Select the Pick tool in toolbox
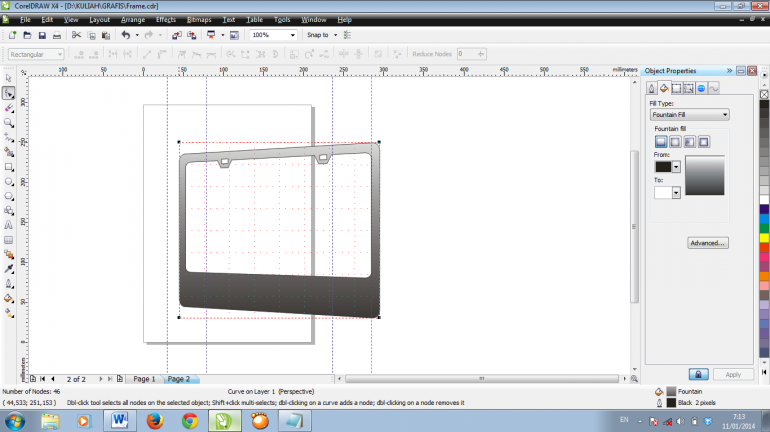770x432 pixels. (8, 78)
